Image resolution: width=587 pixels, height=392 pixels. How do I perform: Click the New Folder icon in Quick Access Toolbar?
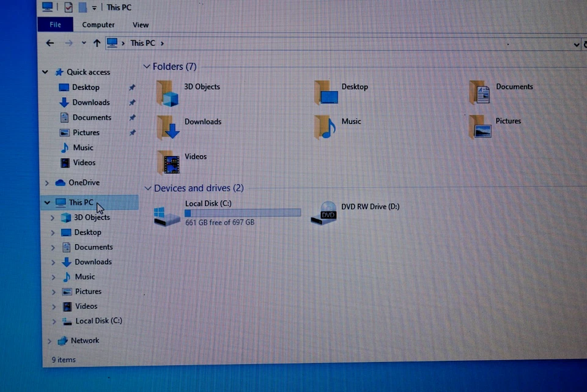(82, 7)
